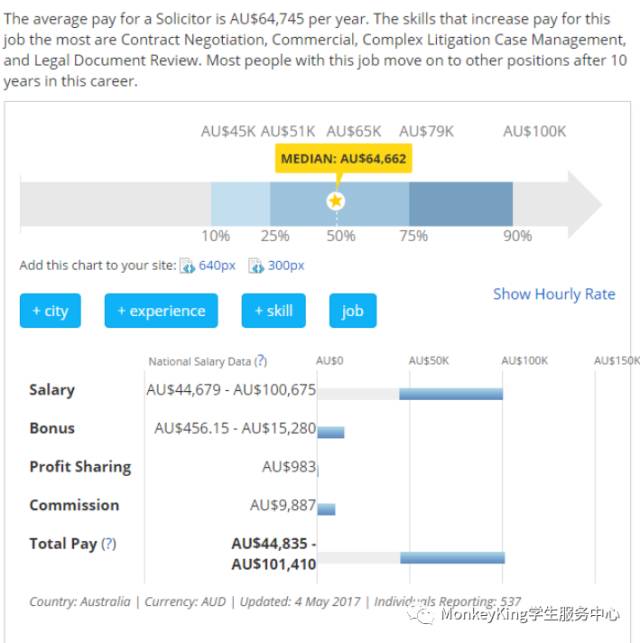Toggle Show Hourly Rate

[x=554, y=294]
